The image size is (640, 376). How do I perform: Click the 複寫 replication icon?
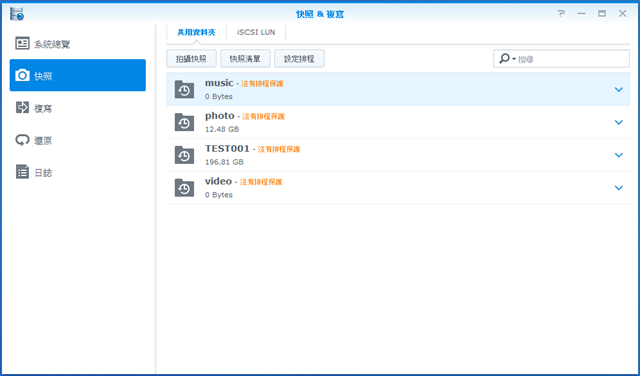22,108
